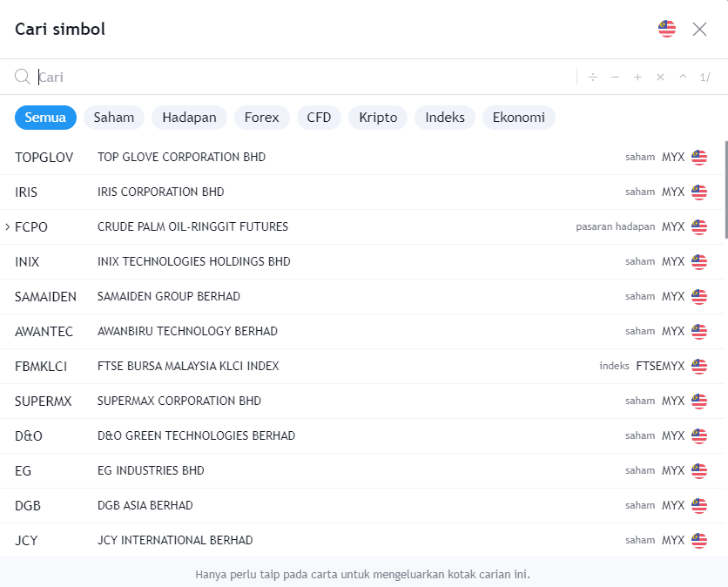Click the flag icon on the FBMKLCI row

698,366
